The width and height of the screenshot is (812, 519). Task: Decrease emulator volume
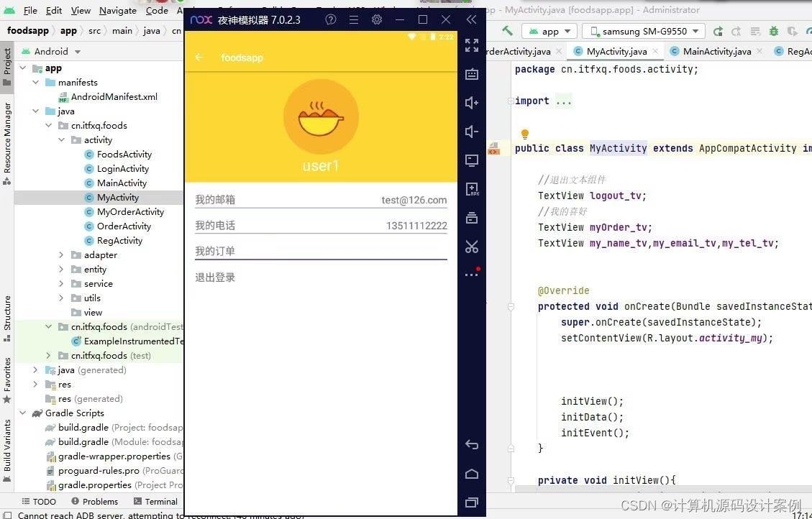(471, 132)
